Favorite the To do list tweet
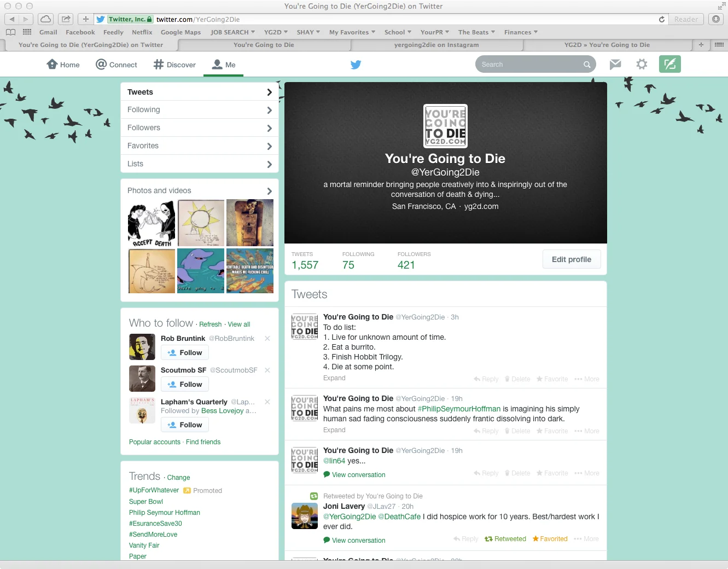 tap(552, 379)
